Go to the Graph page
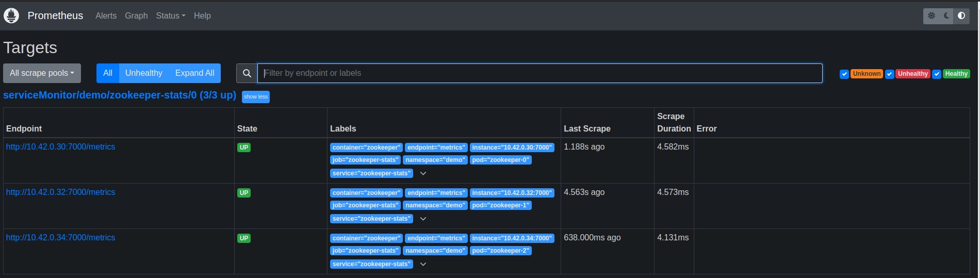The image size is (980, 278). coord(136,15)
